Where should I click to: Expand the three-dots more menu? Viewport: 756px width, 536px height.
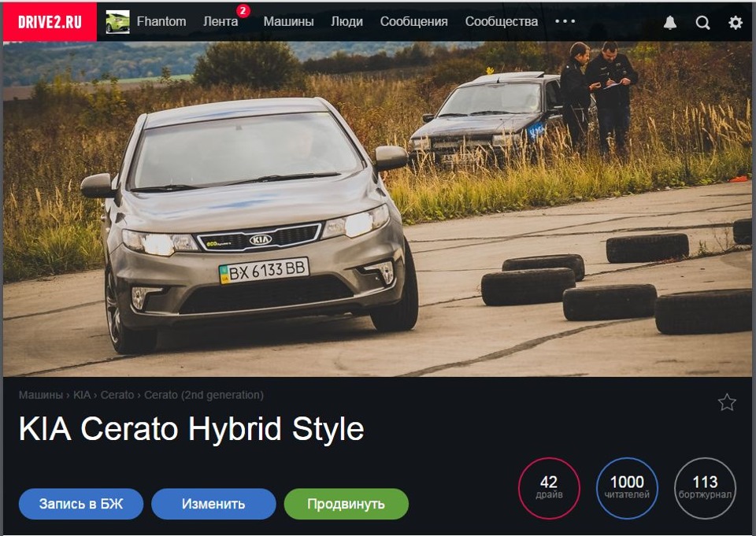pyautogui.click(x=565, y=21)
